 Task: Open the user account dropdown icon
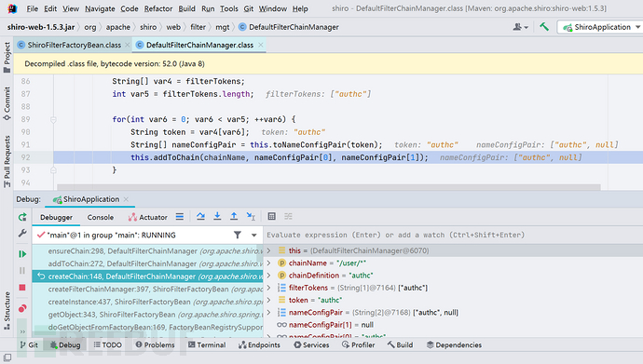[x=520, y=27]
